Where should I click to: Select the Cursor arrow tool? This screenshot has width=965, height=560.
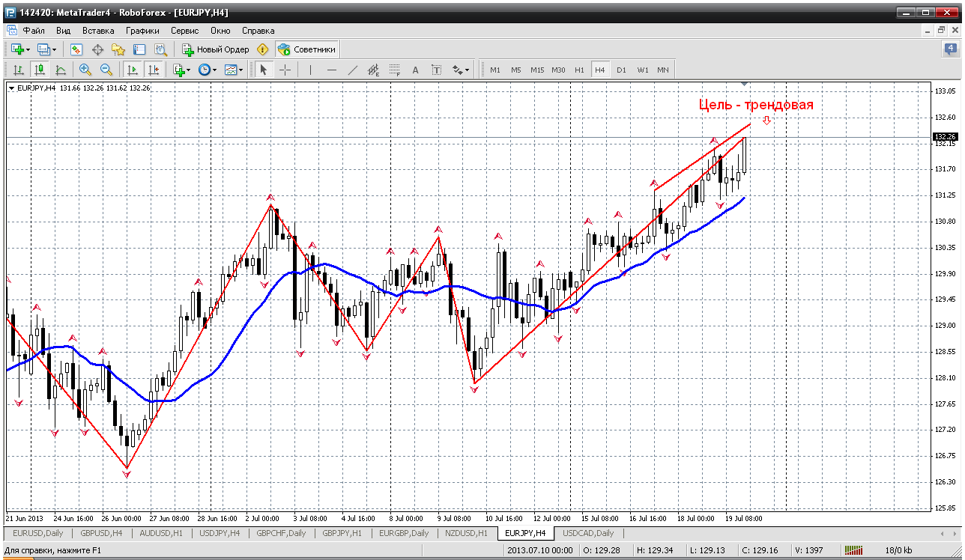point(264,70)
